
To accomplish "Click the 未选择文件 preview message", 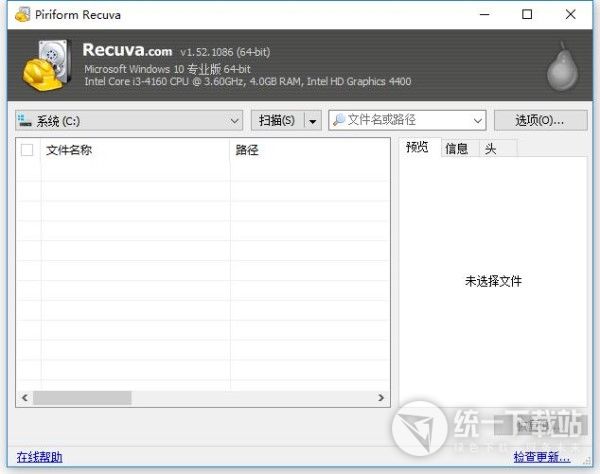I will [493, 281].
